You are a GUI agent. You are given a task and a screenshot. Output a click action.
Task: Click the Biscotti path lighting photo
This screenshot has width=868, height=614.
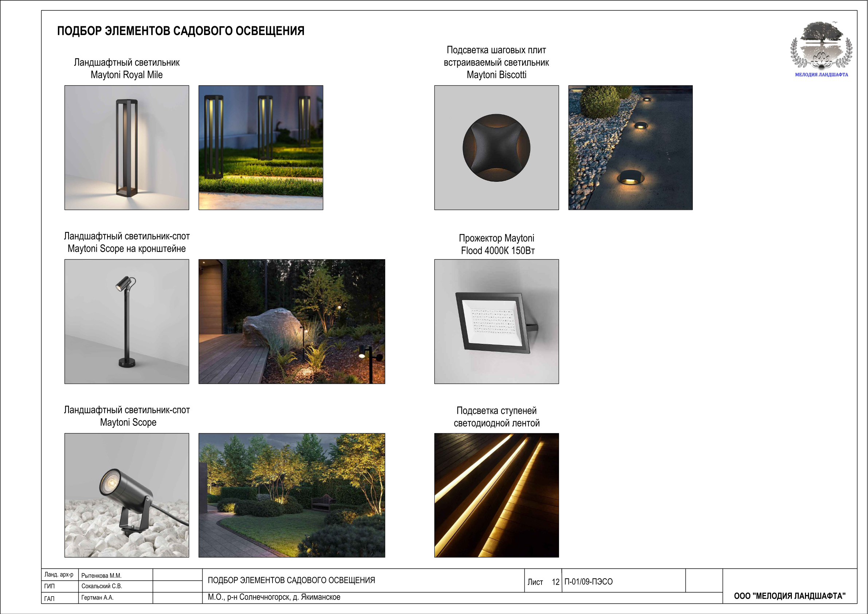point(630,148)
